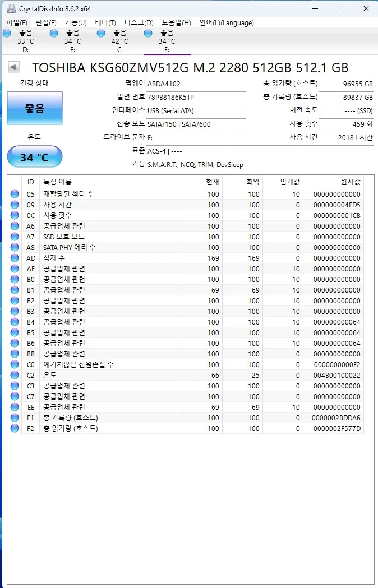Click the previous disk arrow button
The width and height of the screenshot is (378, 588).
[x=13, y=67]
